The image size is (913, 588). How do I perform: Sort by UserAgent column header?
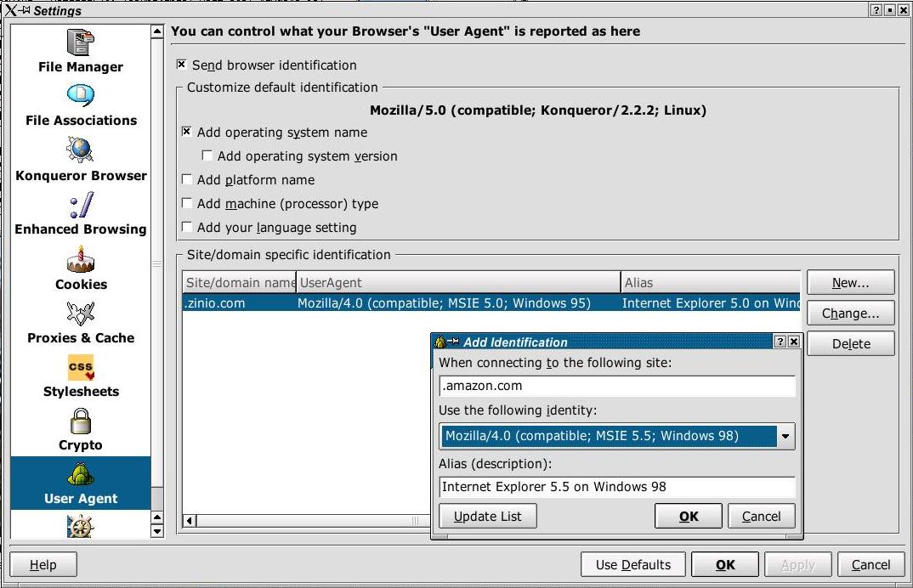(x=458, y=282)
